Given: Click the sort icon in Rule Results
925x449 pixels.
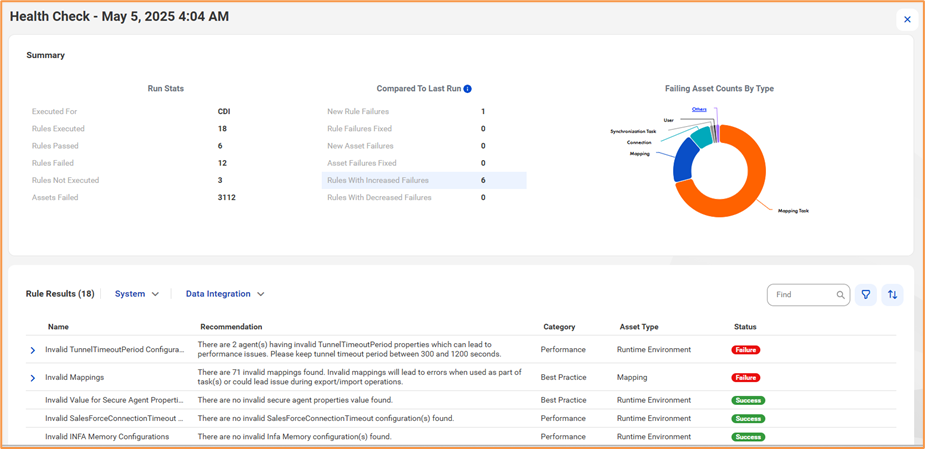Looking at the screenshot, I should [893, 294].
